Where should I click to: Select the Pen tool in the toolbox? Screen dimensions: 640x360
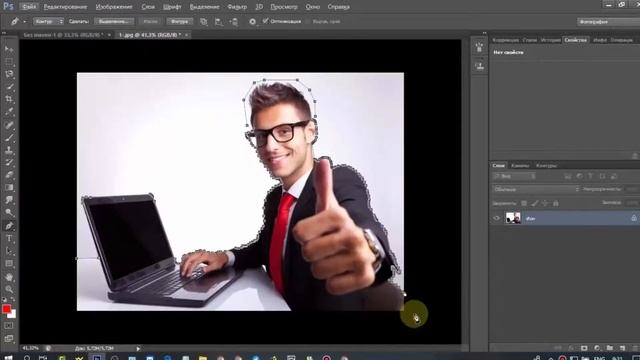coord(9,226)
